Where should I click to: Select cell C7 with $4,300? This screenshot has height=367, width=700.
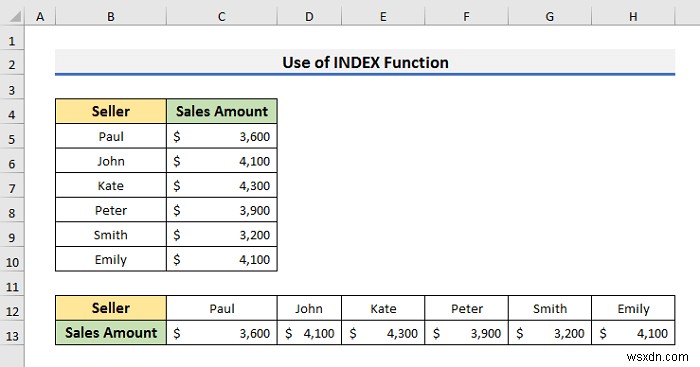click(x=221, y=185)
